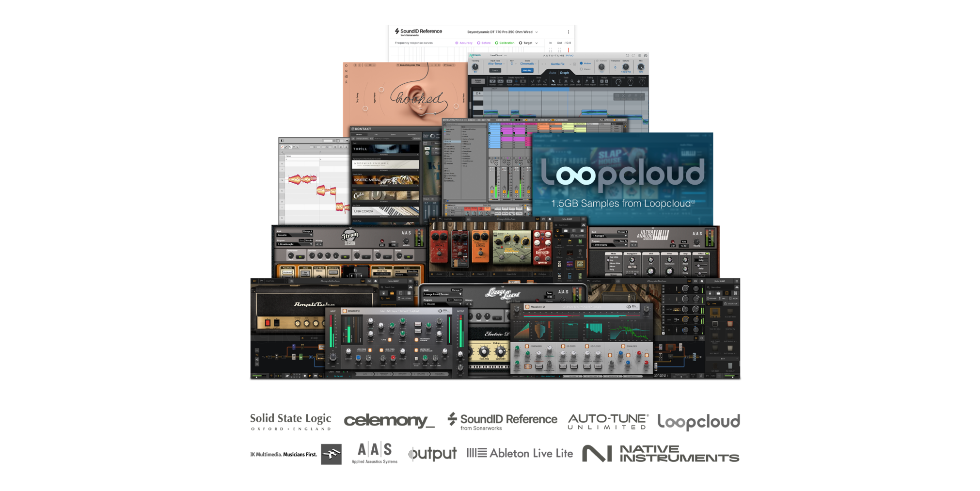Click Strum Session Keyboard play mode button
The width and height of the screenshot is (980, 491).
point(287,272)
